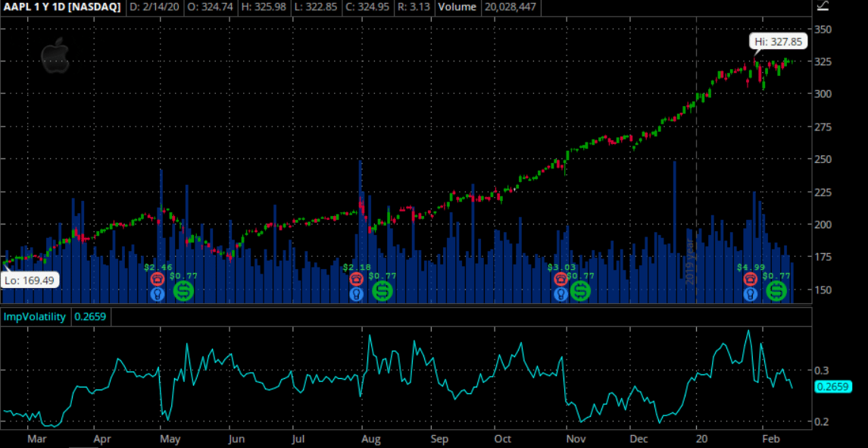The height and width of the screenshot is (448, 868).
Task: Click the Jul label on the time axis
Action: point(299,440)
